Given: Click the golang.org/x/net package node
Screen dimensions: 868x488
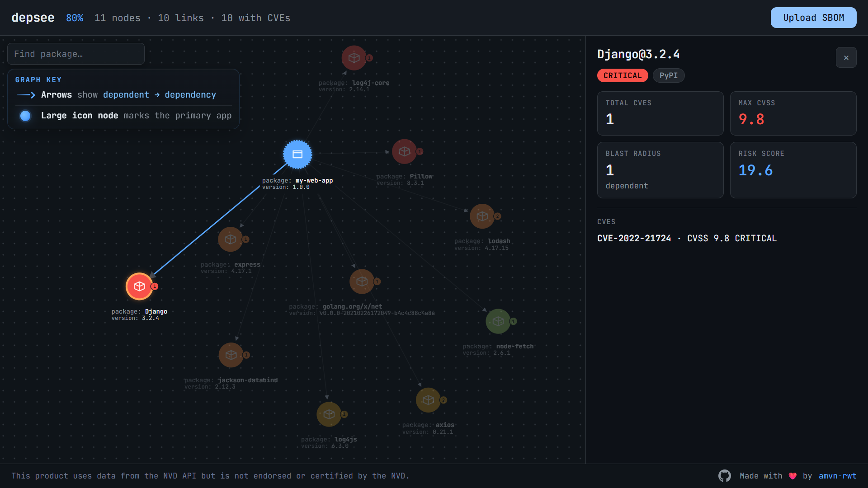Looking at the screenshot, I should tap(362, 282).
